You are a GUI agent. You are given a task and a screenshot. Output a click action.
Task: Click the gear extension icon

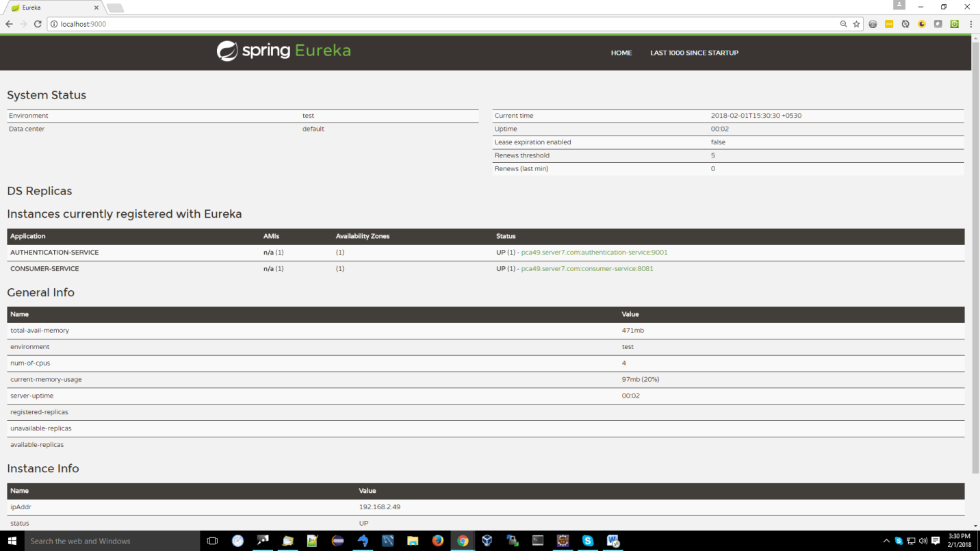tap(873, 24)
